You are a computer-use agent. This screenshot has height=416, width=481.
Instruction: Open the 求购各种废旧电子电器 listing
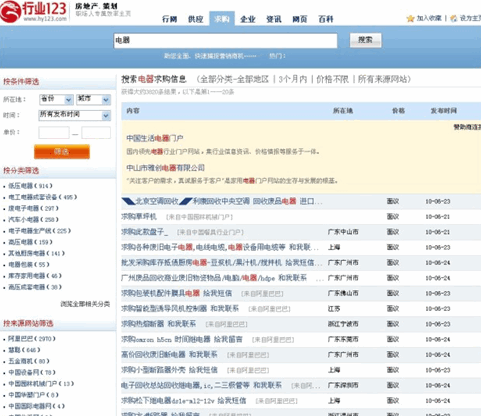220,247
